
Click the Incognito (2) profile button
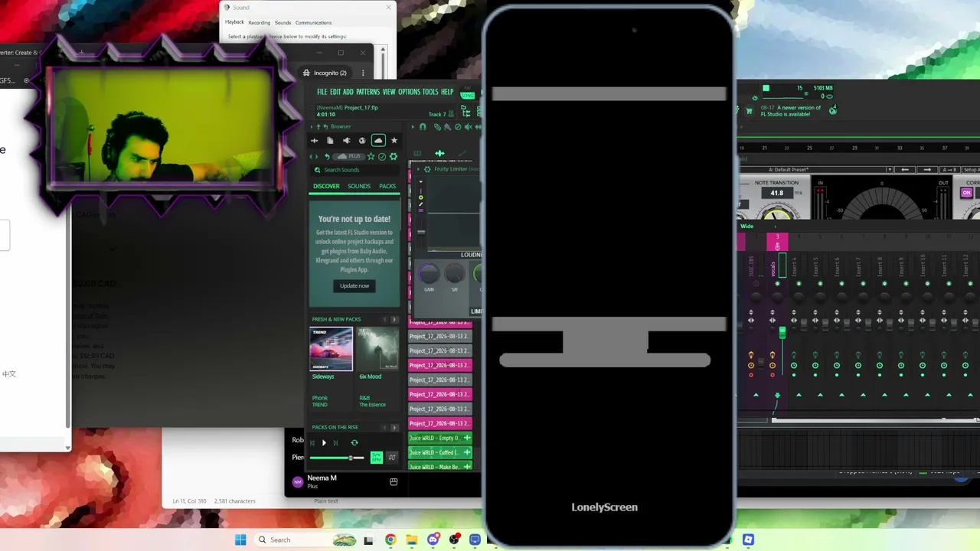(325, 73)
